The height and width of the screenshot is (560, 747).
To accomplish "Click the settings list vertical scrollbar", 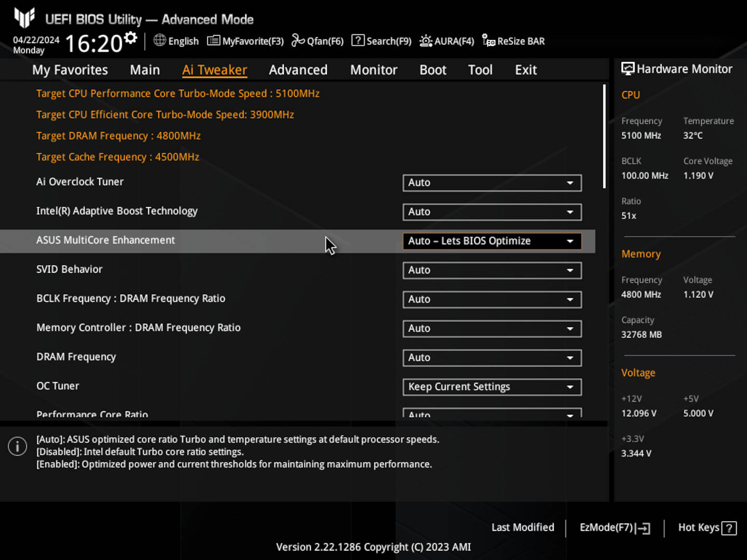I will pos(604,136).
